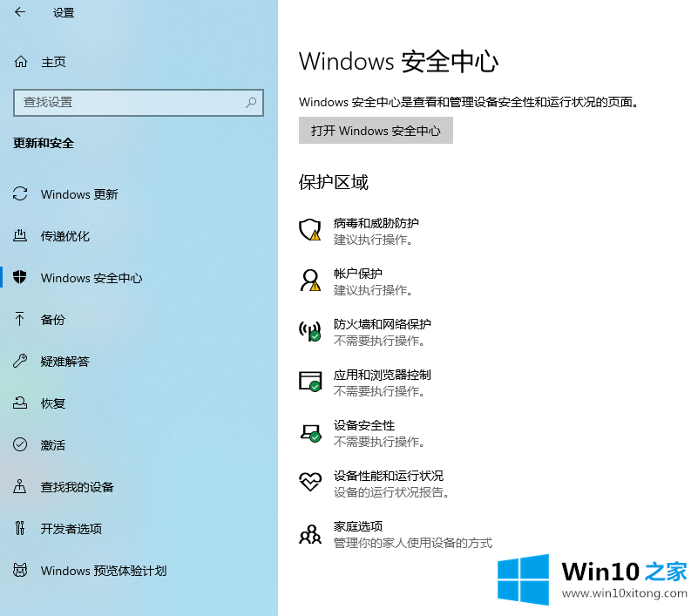Open 病毒和威胁防护 protection area
The height and width of the screenshot is (616, 698).
[376, 223]
